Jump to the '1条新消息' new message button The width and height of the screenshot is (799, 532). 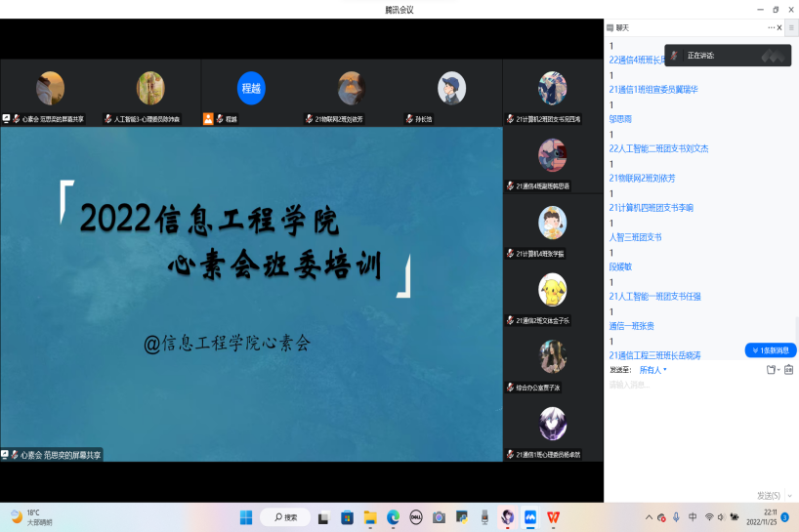point(771,349)
